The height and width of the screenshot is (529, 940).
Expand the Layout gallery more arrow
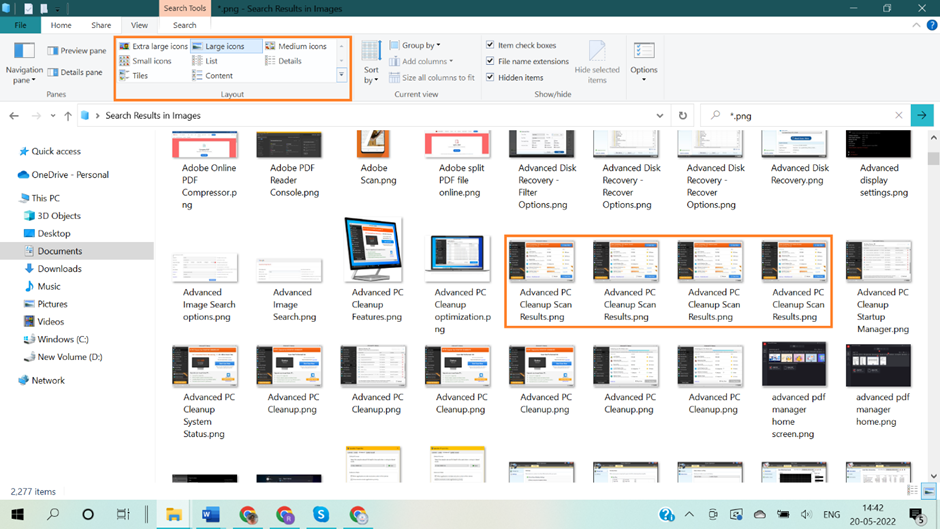point(341,76)
